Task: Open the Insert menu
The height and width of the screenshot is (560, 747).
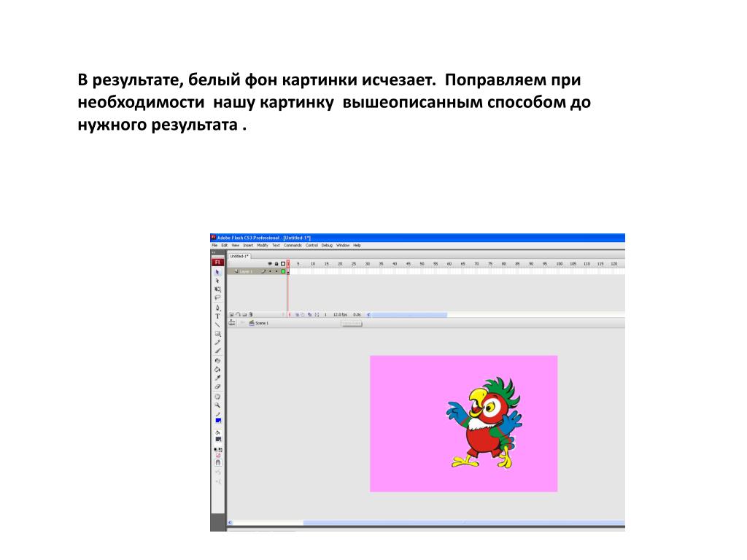Action: click(248, 245)
